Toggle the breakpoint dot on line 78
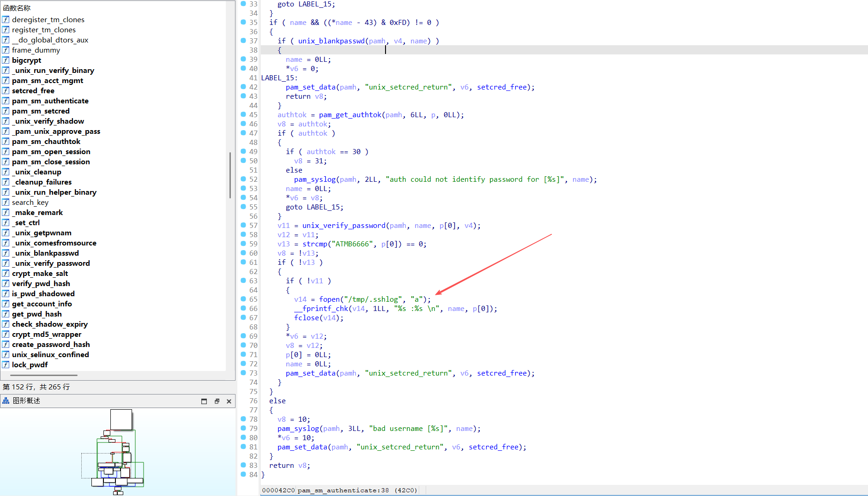This screenshot has height=496, width=868. (243, 419)
